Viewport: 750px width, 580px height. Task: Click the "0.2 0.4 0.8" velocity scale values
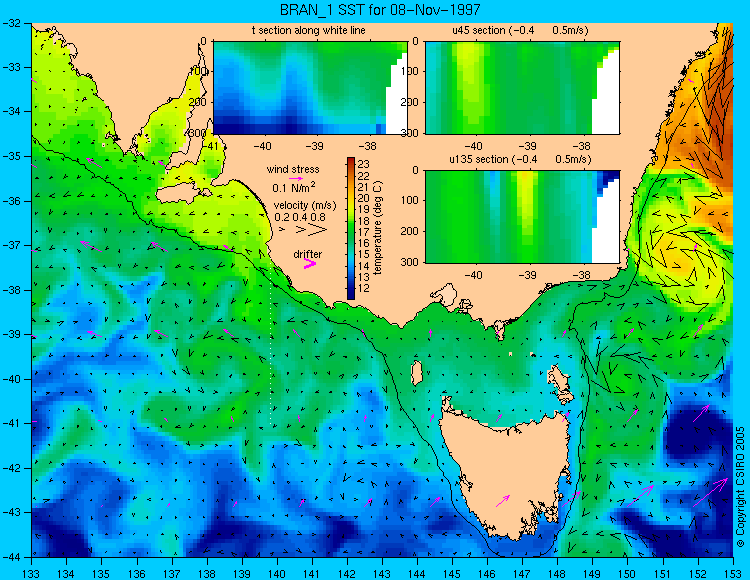300,217
